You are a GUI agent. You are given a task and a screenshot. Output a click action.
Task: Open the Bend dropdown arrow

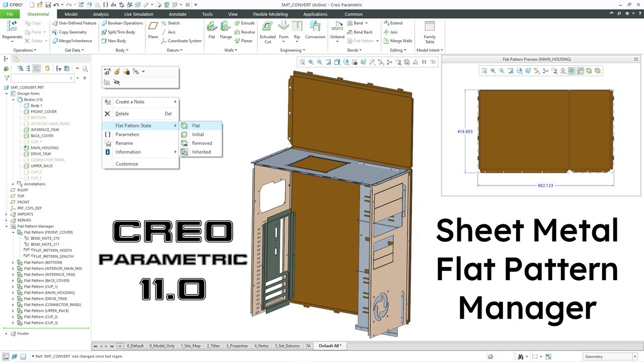[366, 23]
